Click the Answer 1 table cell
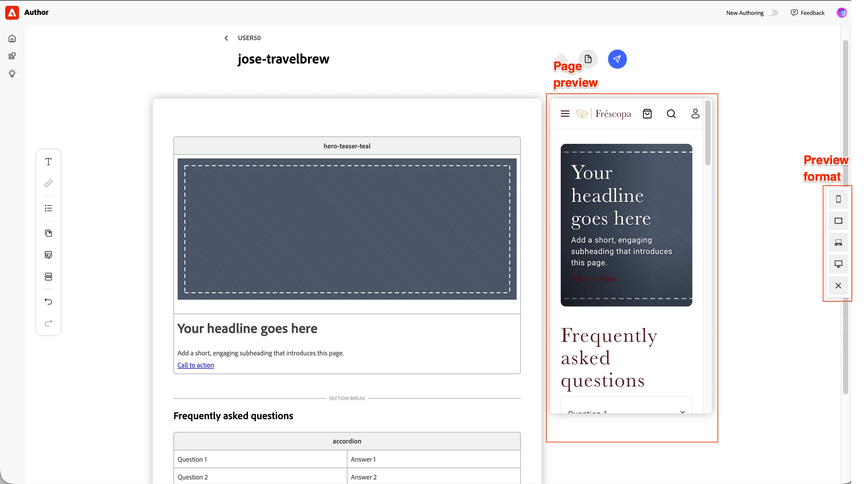 point(434,459)
